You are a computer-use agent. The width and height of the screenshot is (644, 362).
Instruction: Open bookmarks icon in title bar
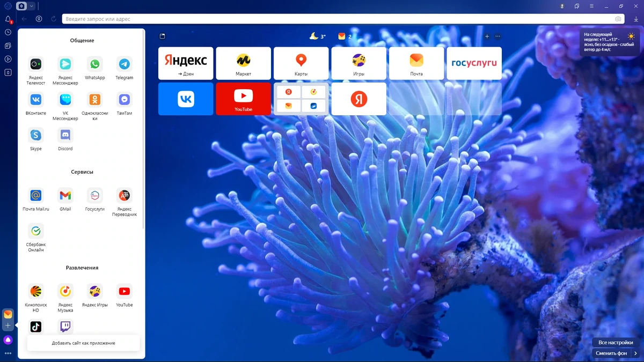(577, 6)
